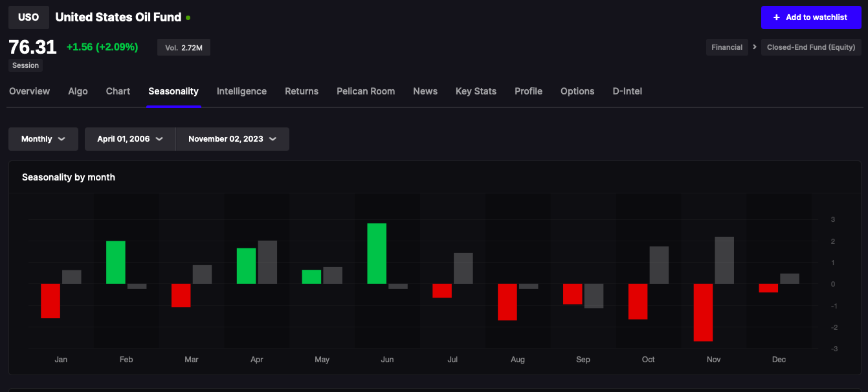Open the Returns tab
The width and height of the screenshot is (868, 392).
pos(302,91)
